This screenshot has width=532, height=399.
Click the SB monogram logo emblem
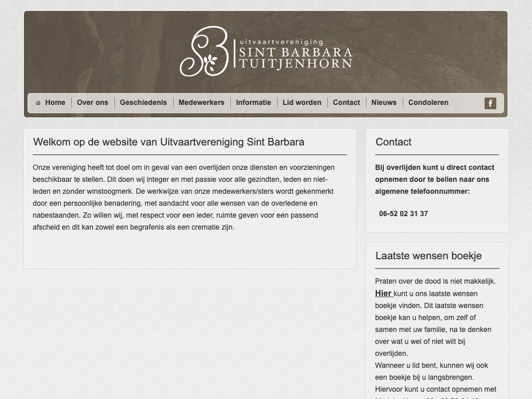pyautogui.click(x=204, y=52)
